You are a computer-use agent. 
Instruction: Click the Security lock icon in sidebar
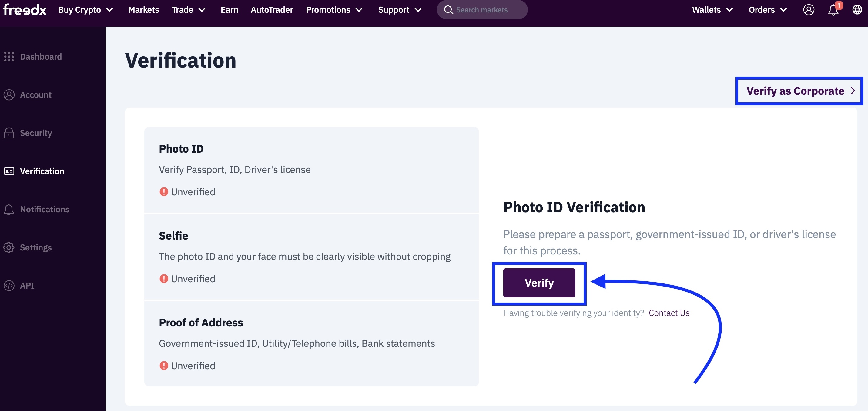pyautogui.click(x=9, y=133)
